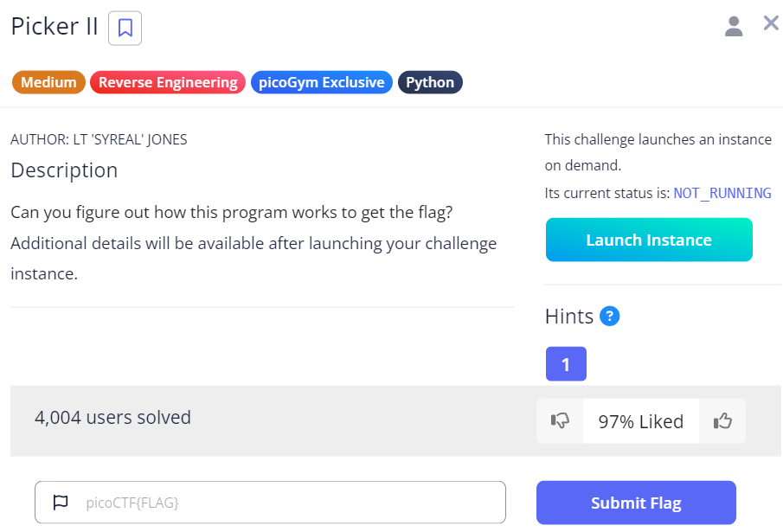Screen dimensions: 783x532
Task: Click the 4,004 users solved text
Action: tap(112, 418)
